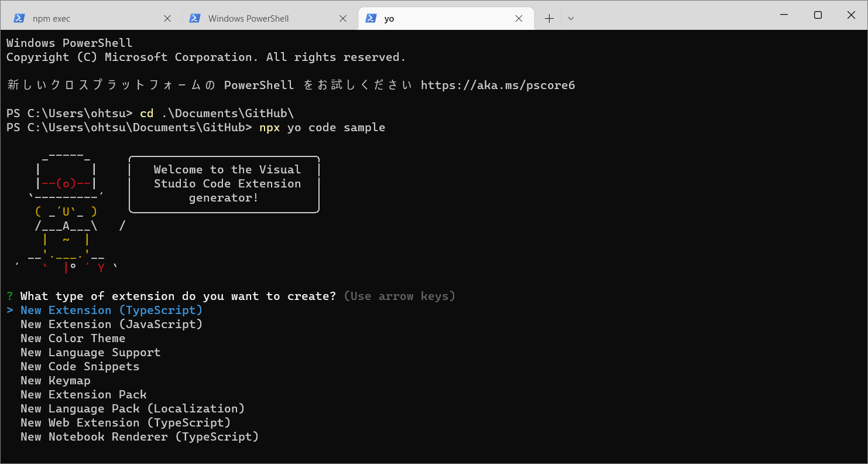
Task: Close the Windows PowerShell tab
Action: click(343, 18)
